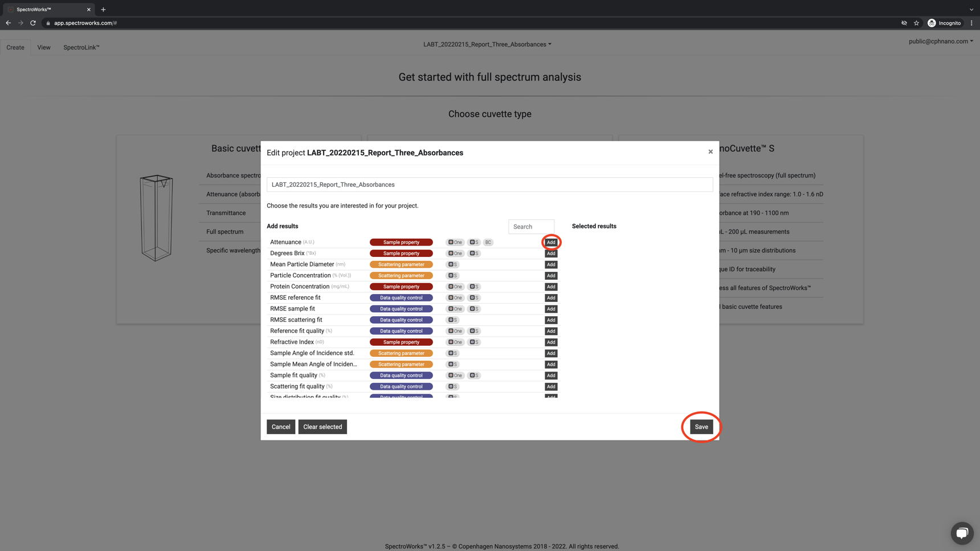Click the results Search field
The image size is (980, 551).
(530, 227)
